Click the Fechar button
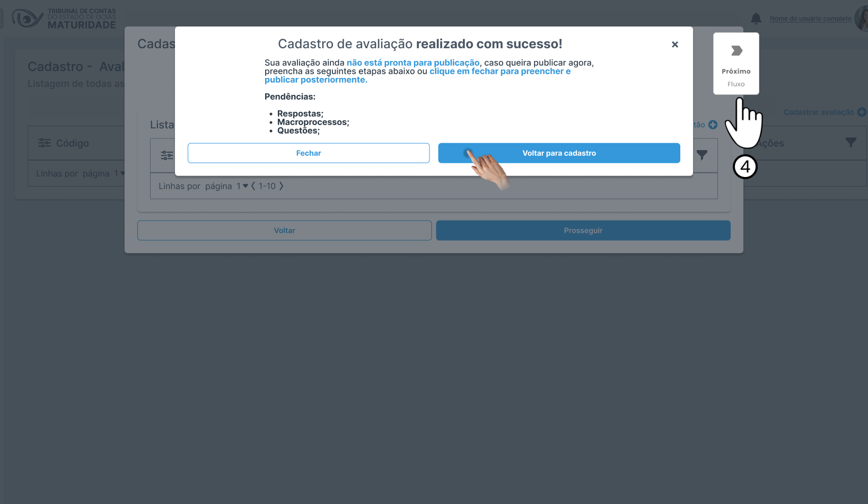The width and height of the screenshot is (868, 504). (x=309, y=153)
